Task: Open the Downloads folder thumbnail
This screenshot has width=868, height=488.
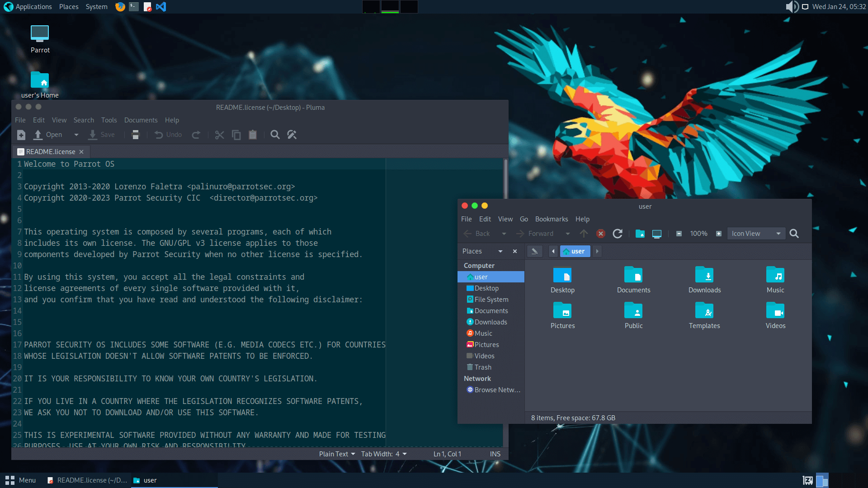Action: [x=704, y=280]
